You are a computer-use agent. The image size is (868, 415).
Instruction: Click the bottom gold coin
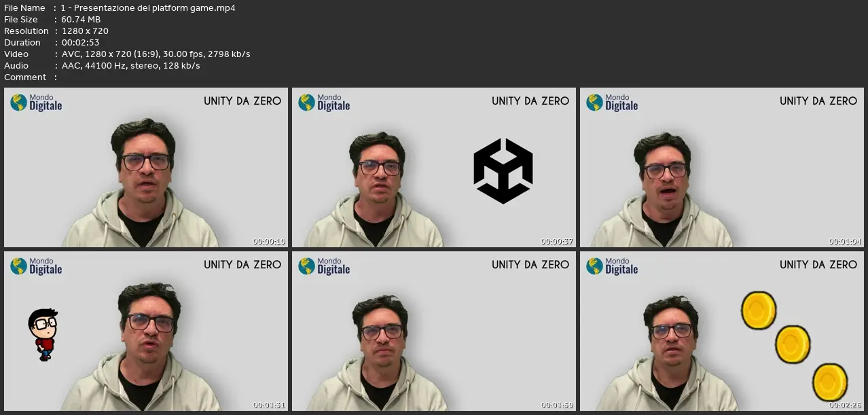coord(830,382)
